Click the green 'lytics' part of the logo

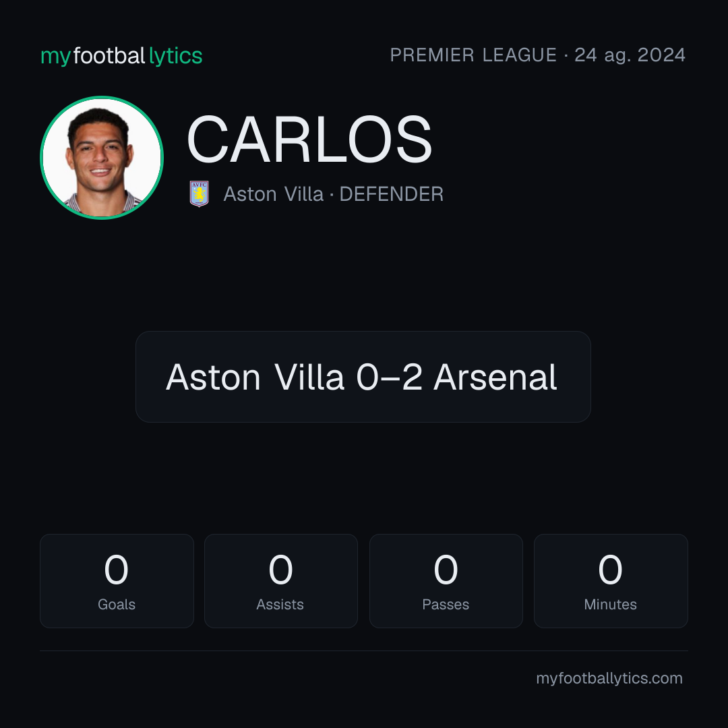(175, 56)
